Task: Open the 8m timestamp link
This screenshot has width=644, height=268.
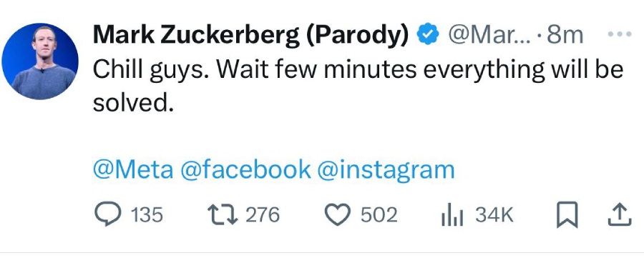Action: click(565, 35)
